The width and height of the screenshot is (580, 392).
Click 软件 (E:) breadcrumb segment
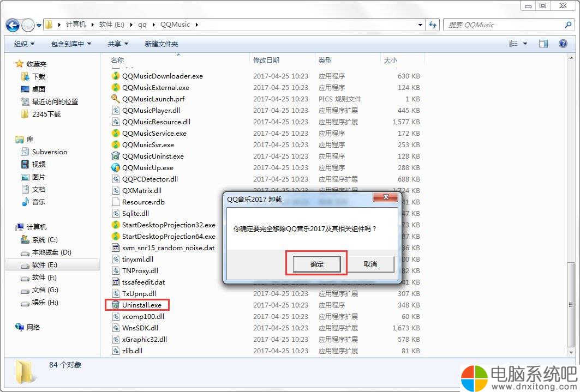pos(112,25)
